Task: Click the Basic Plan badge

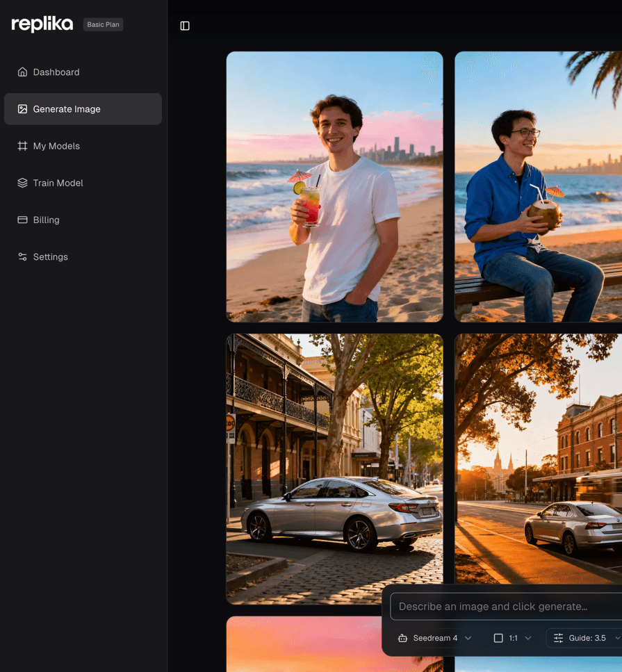Action: (102, 24)
